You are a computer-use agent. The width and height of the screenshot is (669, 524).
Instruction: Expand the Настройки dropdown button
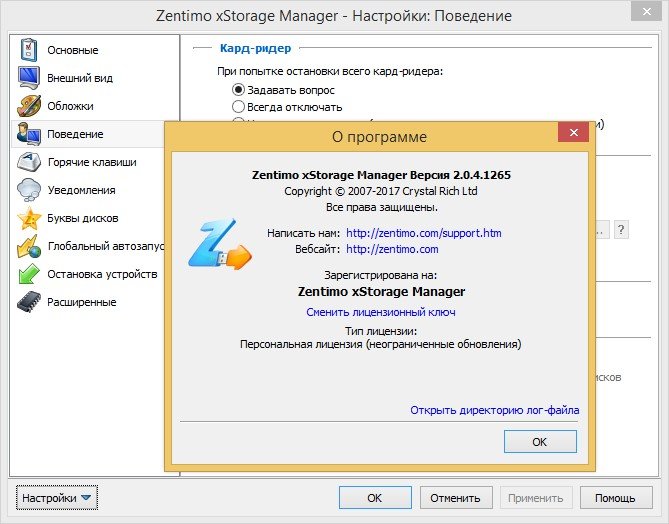pos(57,498)
